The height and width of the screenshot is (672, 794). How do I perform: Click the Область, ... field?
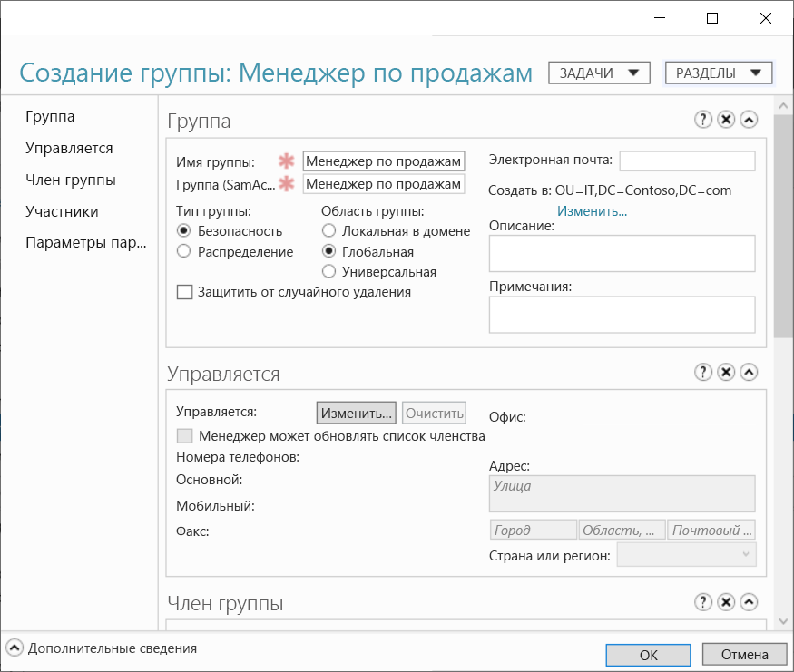(x=622, y=530)
